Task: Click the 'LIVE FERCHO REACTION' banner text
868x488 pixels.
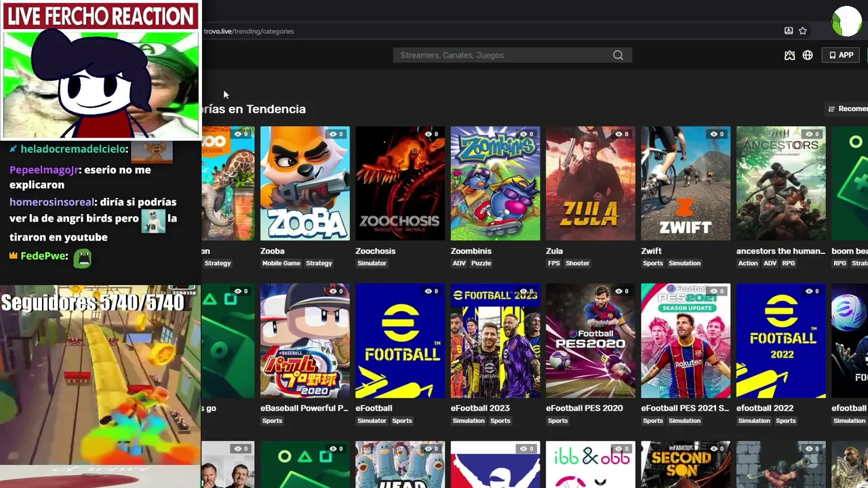Action: pyautogui.click(x=100, y=16)
